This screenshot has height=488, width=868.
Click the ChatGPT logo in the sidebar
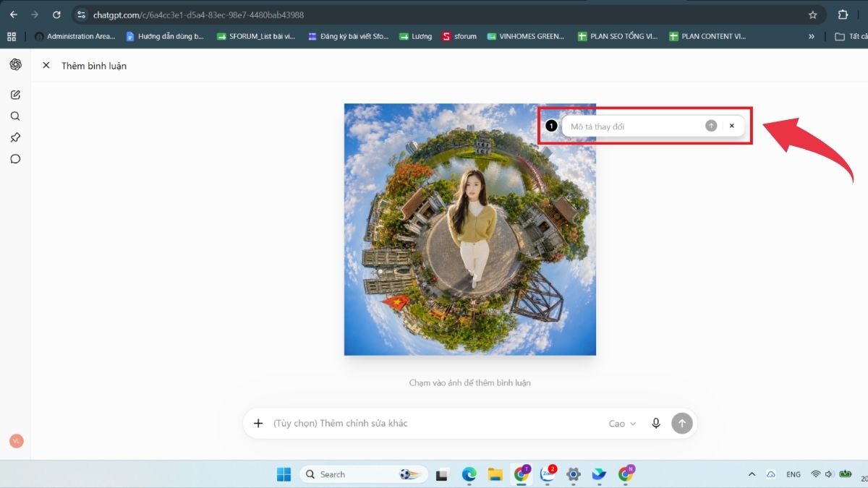[15, 65]
